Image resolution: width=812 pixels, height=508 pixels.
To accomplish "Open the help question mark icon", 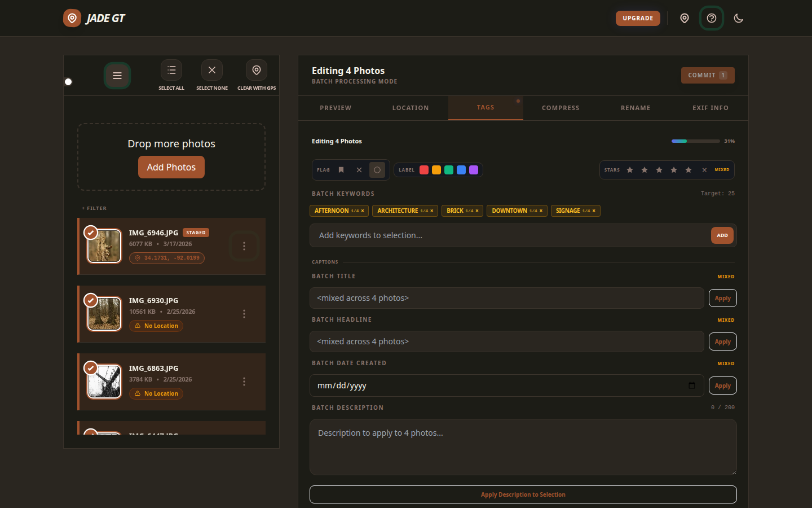I will click(712, 18).
